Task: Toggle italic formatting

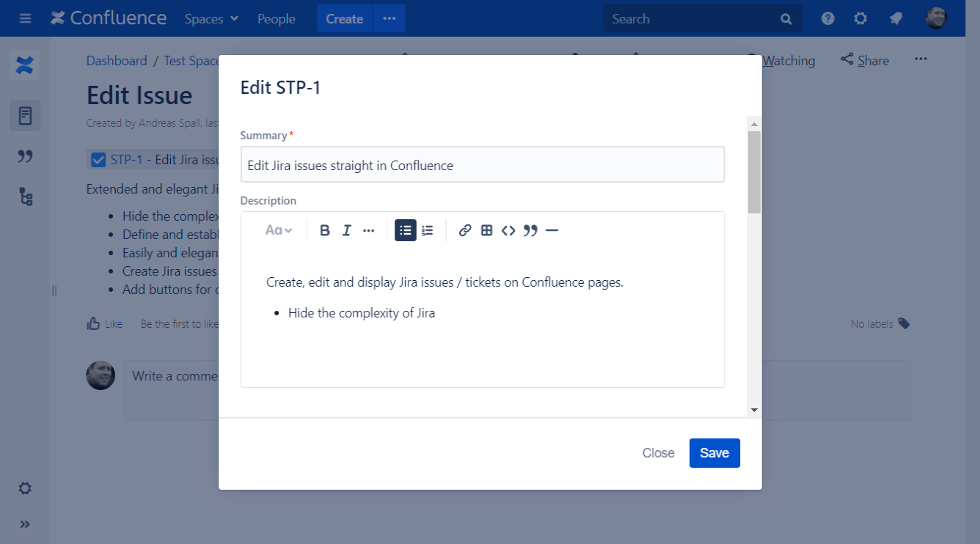Action: (347, 230)
